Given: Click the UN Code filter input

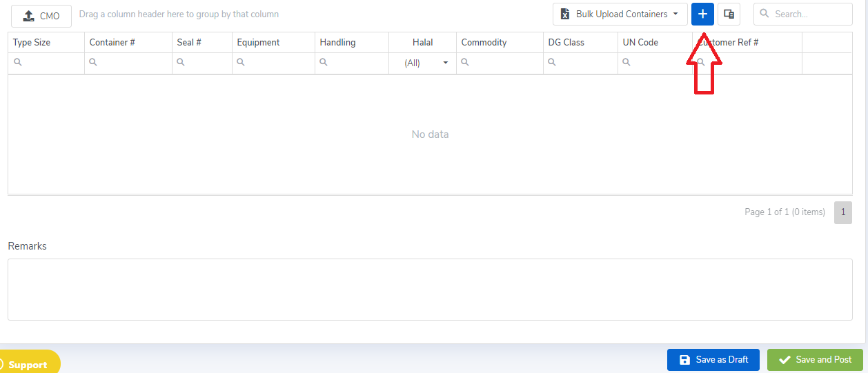Looking at the screenshot, I should pos(659,63).
